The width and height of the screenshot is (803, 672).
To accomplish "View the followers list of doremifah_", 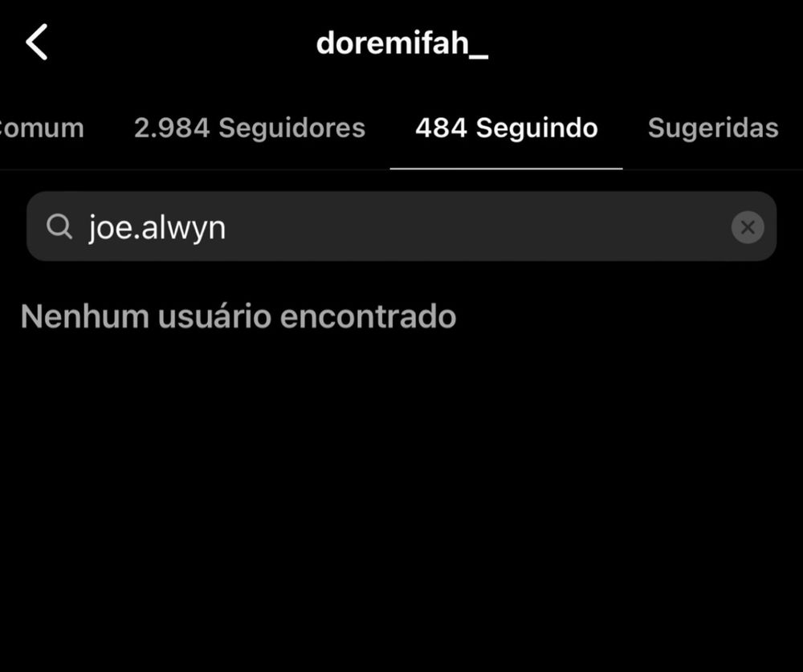I will click(250, 128).
